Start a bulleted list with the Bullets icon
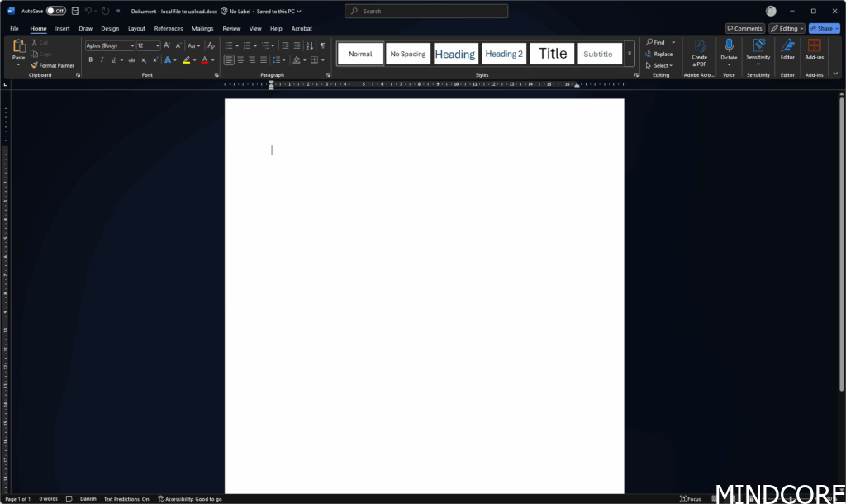846x504 pixels. [x=229, y=45]
